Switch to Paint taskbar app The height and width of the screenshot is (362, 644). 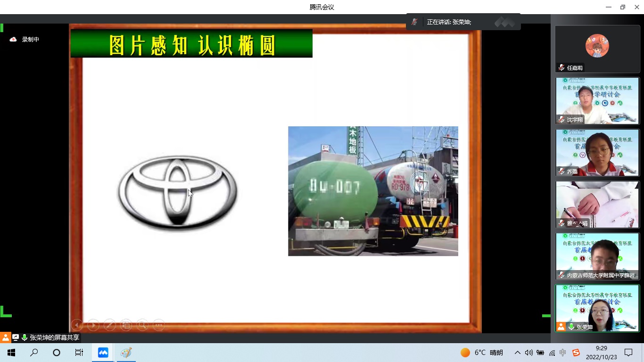click(x=126, y=353)
